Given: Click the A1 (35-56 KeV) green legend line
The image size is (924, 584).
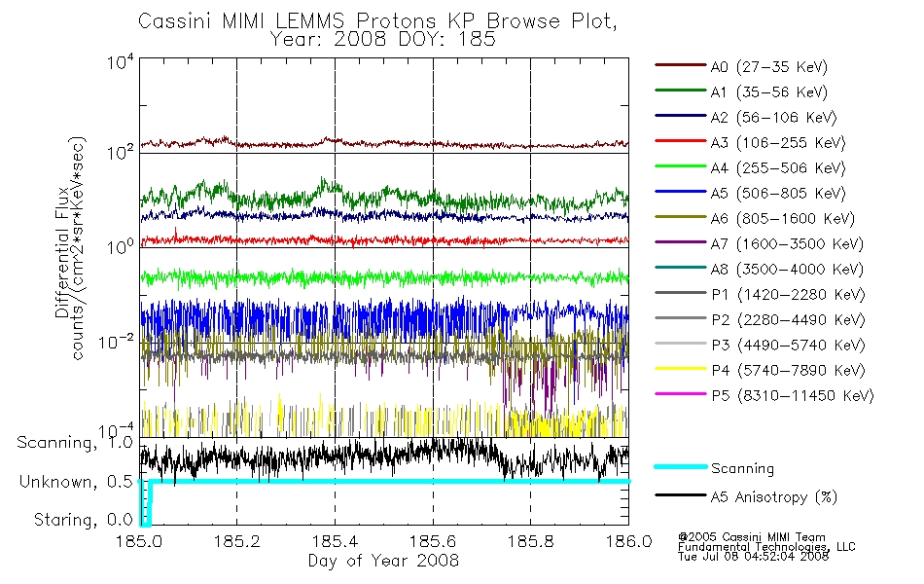Looking at the screenshot, I should 681,91.
